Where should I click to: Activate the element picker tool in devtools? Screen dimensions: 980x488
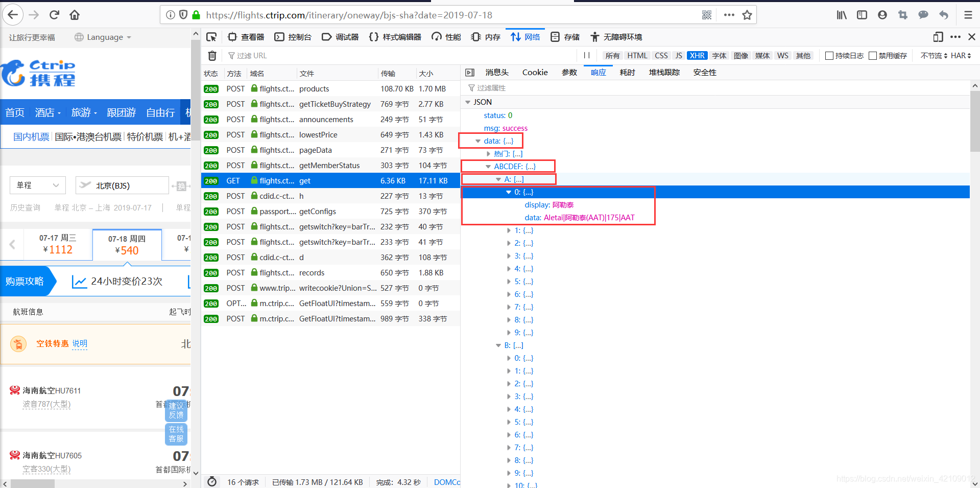click(211, 37)
